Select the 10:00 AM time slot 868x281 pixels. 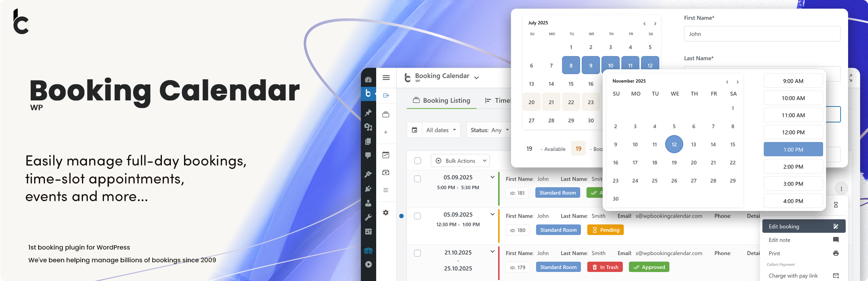[793, 98]
